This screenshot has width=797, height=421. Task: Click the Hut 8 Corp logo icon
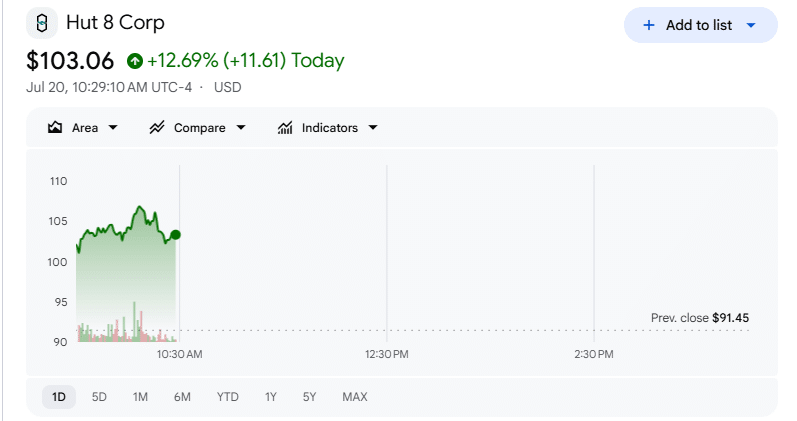pos(42,23)
